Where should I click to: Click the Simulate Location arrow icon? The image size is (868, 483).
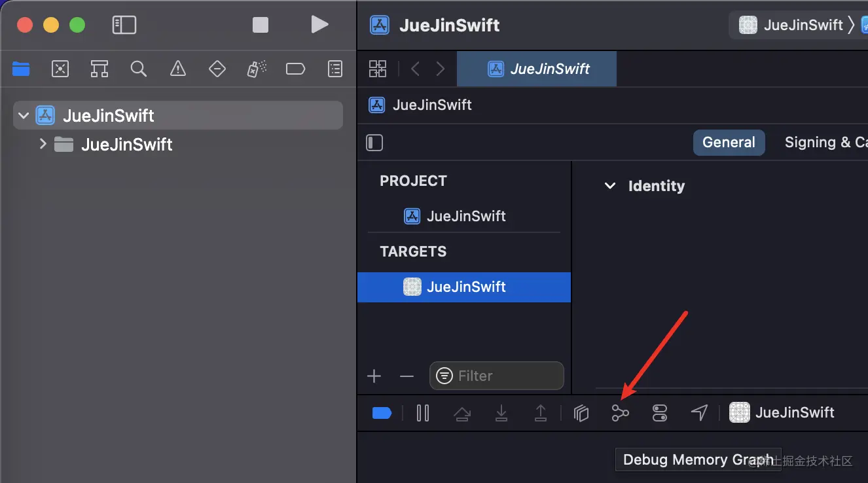(x=699, y=413)
